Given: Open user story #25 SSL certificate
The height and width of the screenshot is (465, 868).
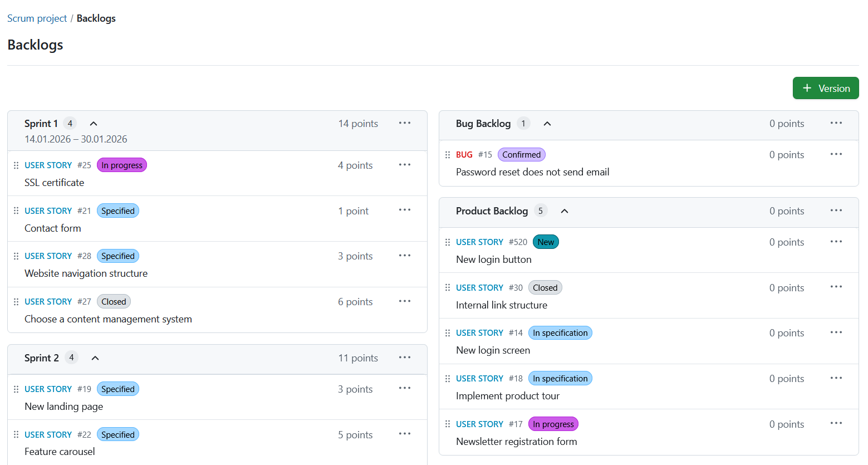Looking at the screenshot, I should tap(48, 165).
